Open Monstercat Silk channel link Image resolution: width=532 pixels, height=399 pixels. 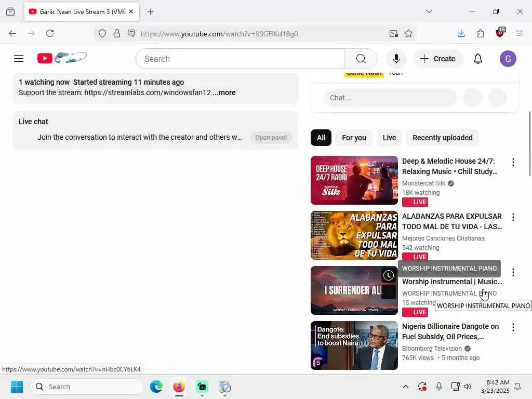423,183
